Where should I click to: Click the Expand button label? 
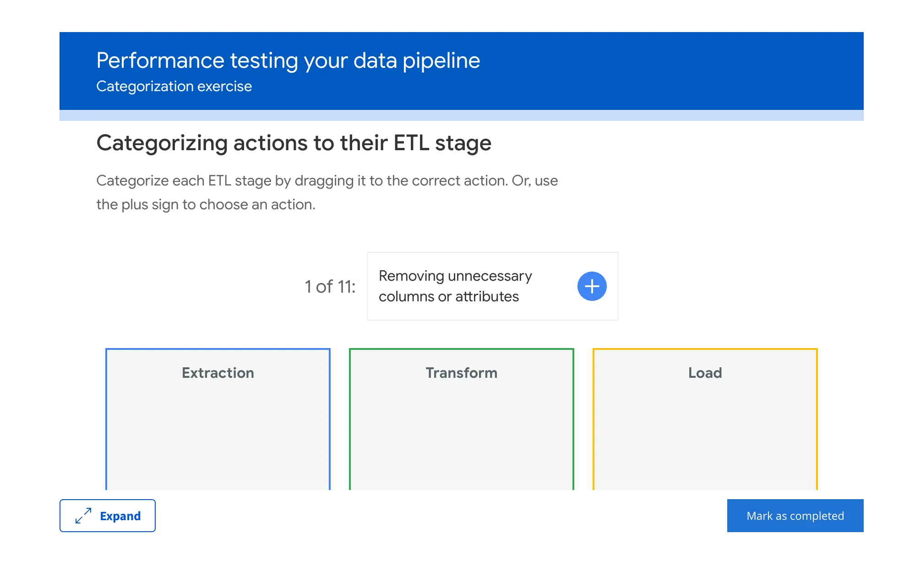pyautogui.click(x=120, y=516)
